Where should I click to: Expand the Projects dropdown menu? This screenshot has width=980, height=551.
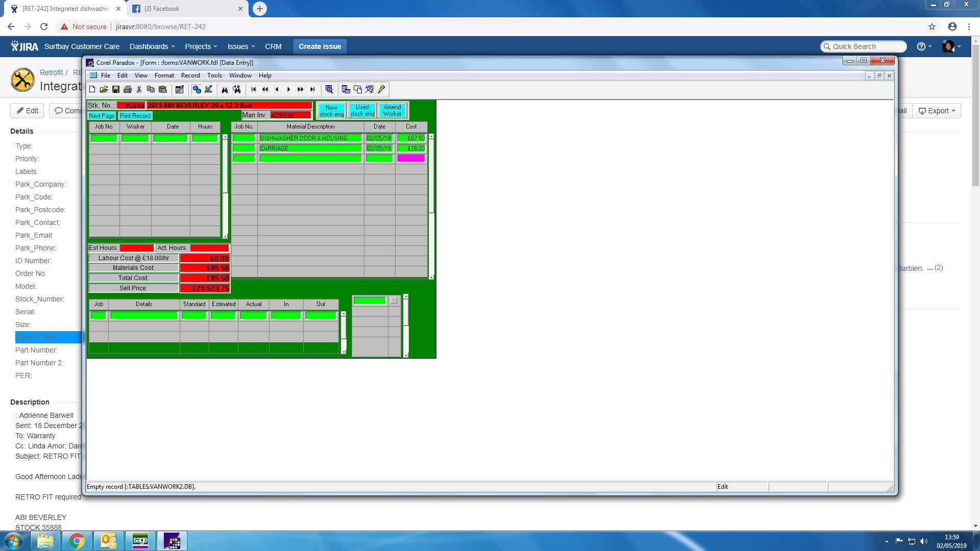point(201,46)
